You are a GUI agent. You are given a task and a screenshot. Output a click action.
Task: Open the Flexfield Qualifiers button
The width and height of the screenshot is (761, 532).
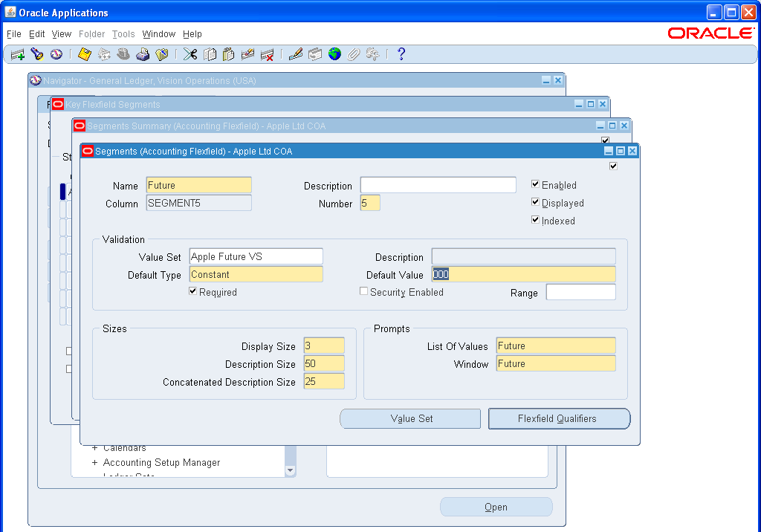[x=558, y=418]
